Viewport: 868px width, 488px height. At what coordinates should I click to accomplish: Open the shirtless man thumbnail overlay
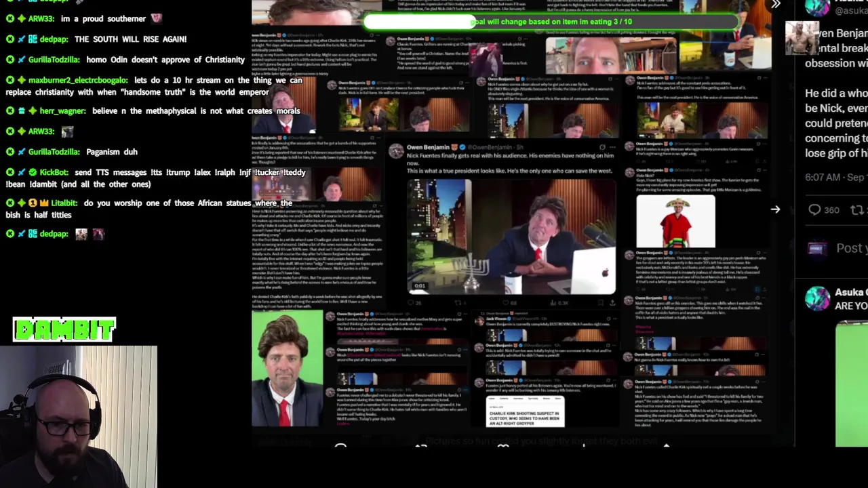click(x=801, y=38)
